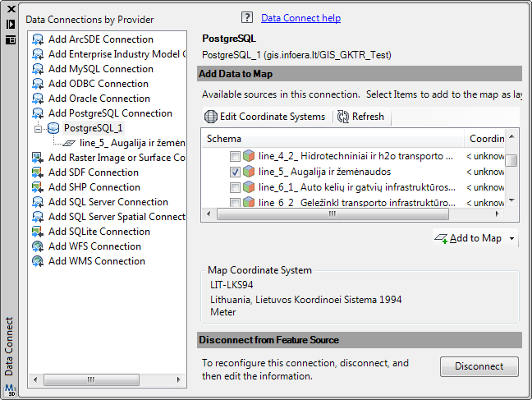Click the provider list horizontal scrollbar thumb
The image size is (532, 400).
(x=91, y=379)
